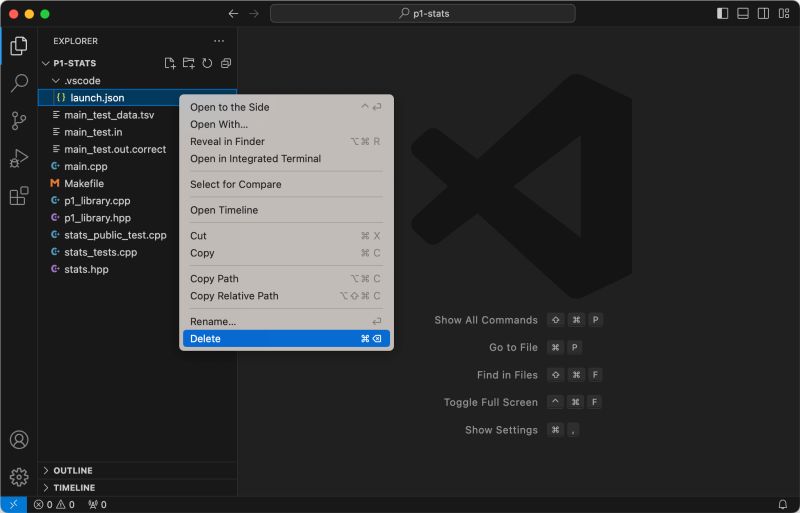
Task: Refresh the Explorer file tree
Action: pos(207,63)
